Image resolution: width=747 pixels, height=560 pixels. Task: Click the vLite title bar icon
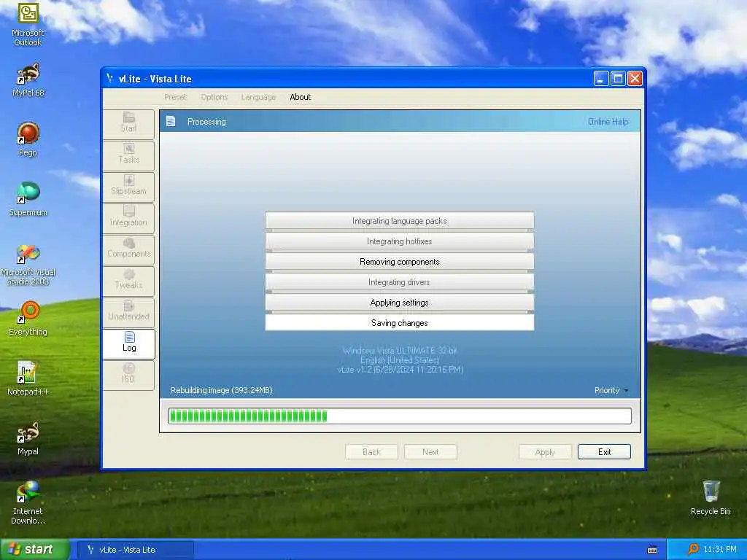coord(109,79)
